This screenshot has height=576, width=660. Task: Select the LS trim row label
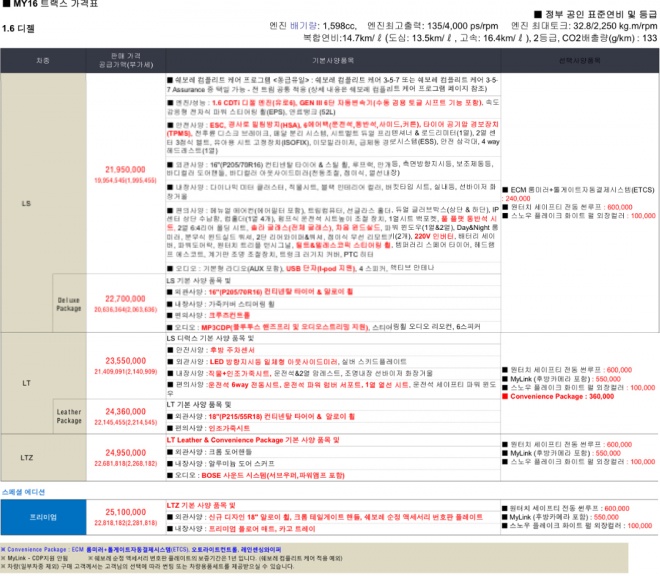26,203
